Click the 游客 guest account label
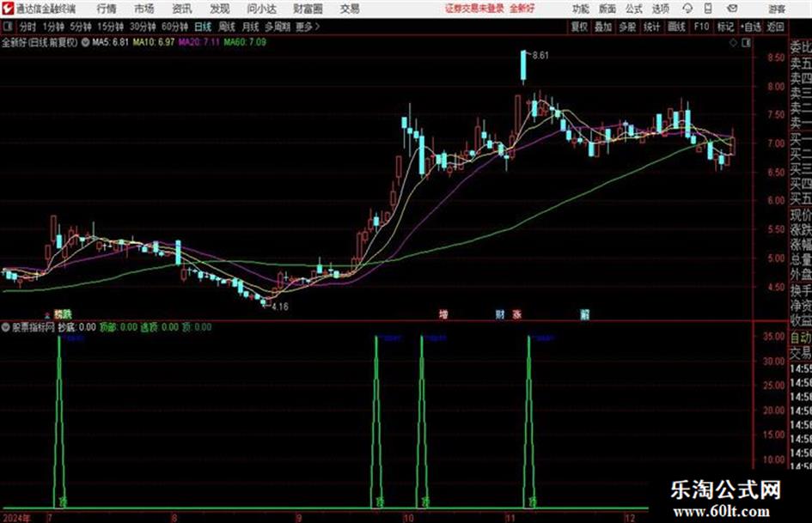 tap(777, 9)
